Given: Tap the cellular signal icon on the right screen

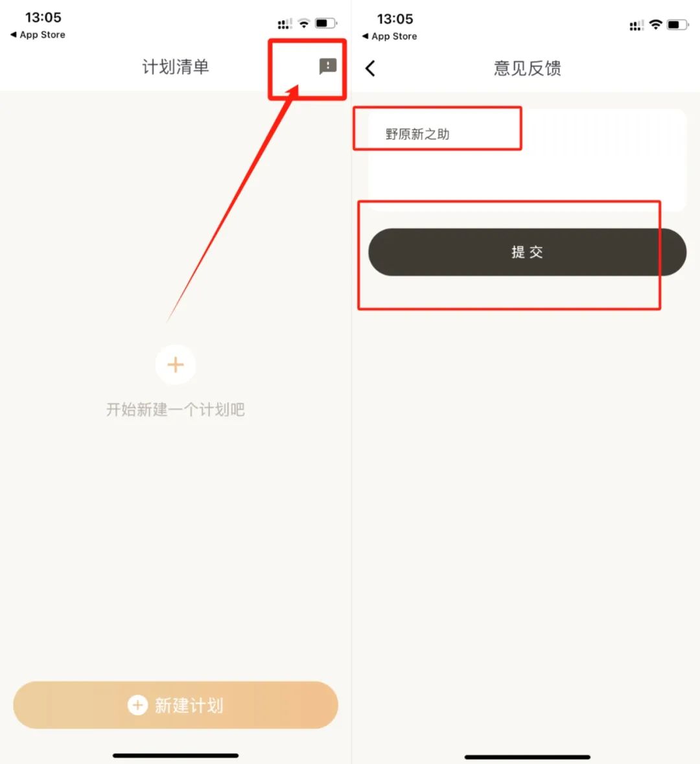Looking at the screenshot, I should click(636, 25).
